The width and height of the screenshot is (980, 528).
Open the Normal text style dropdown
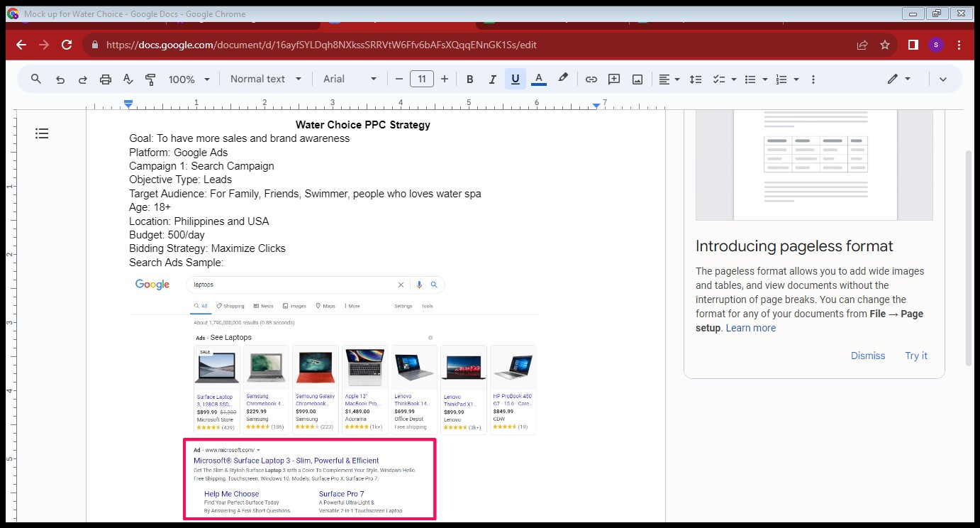pos(266,79)
